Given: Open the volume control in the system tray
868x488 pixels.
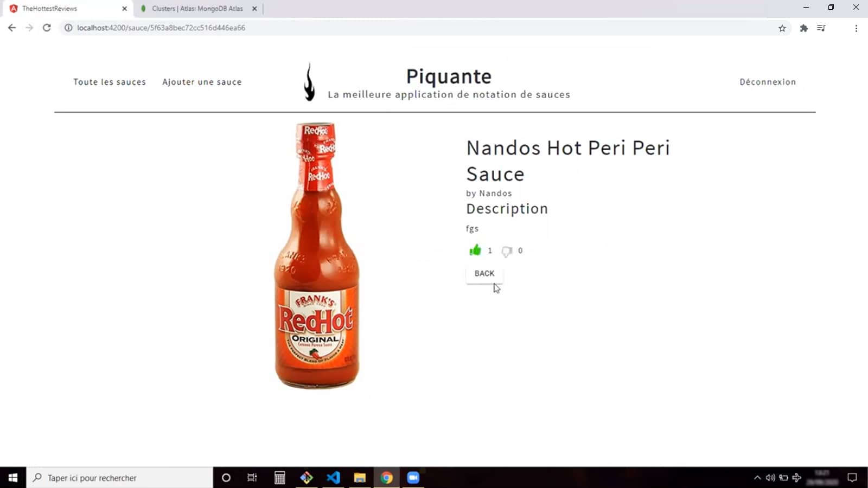Looking at the screenshot, I should [770, 478].
